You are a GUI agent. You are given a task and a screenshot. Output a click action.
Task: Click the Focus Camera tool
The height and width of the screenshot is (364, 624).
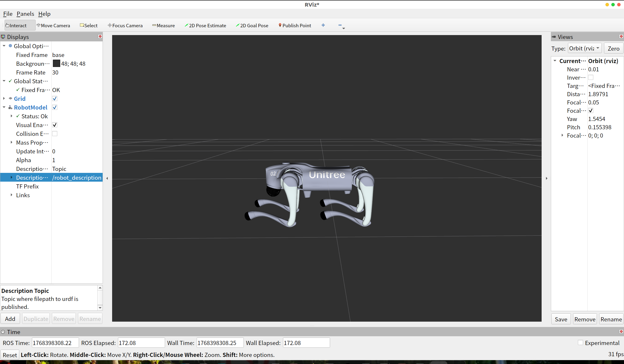(x=125, y=26)
